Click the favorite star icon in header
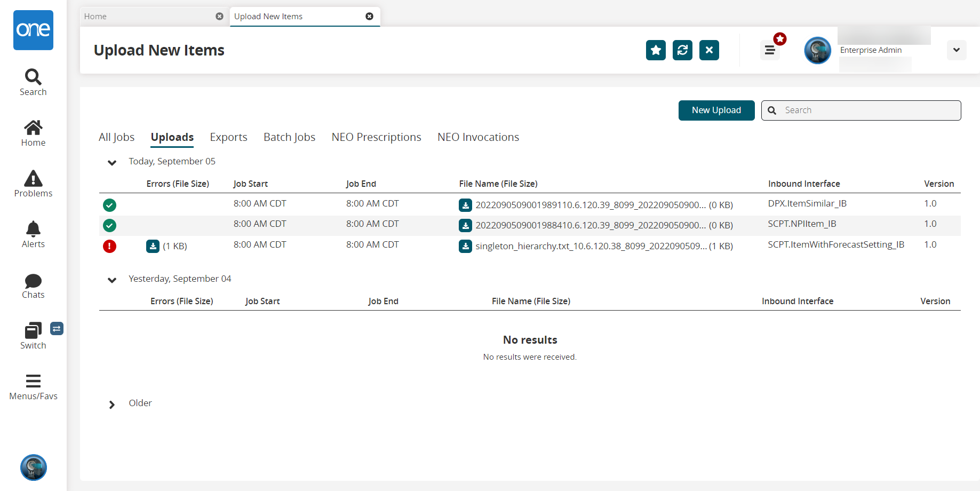The image size is (980, 491). 656,50
